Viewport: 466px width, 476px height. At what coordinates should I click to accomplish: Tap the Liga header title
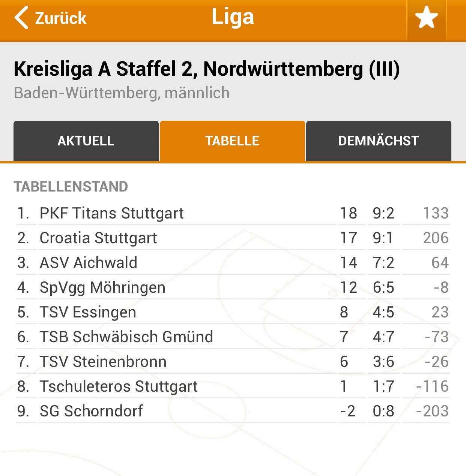click(233, 17)
